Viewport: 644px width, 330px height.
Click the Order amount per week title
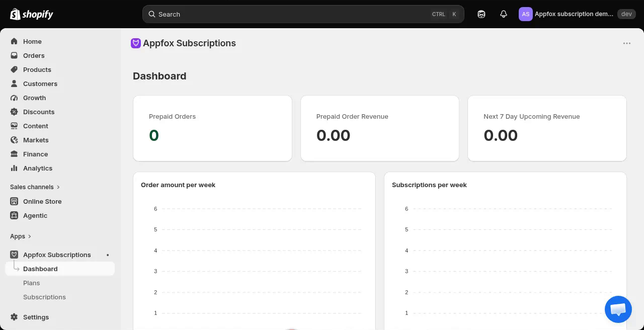tap(178, 185)
